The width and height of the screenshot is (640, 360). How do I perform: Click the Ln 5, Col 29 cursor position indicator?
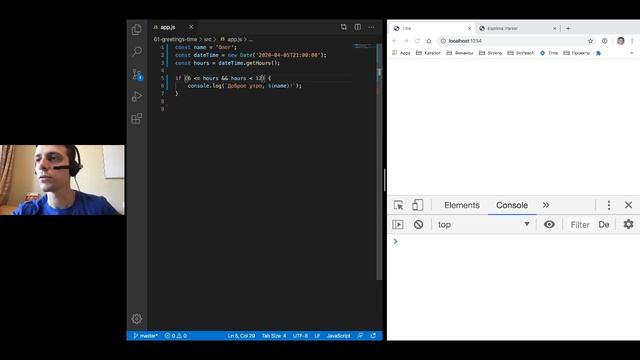[241, 336]
